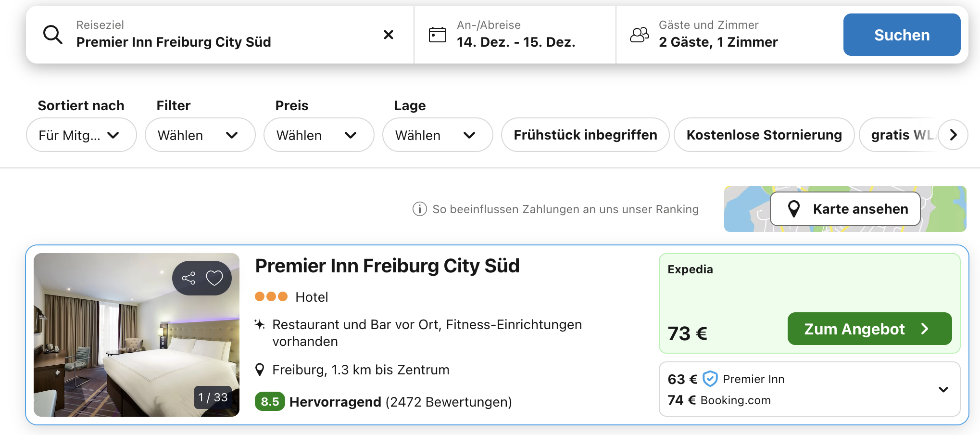Click the calendar icon for dates
This screenshot has width=980, height=435.
[x=437, y=35]
